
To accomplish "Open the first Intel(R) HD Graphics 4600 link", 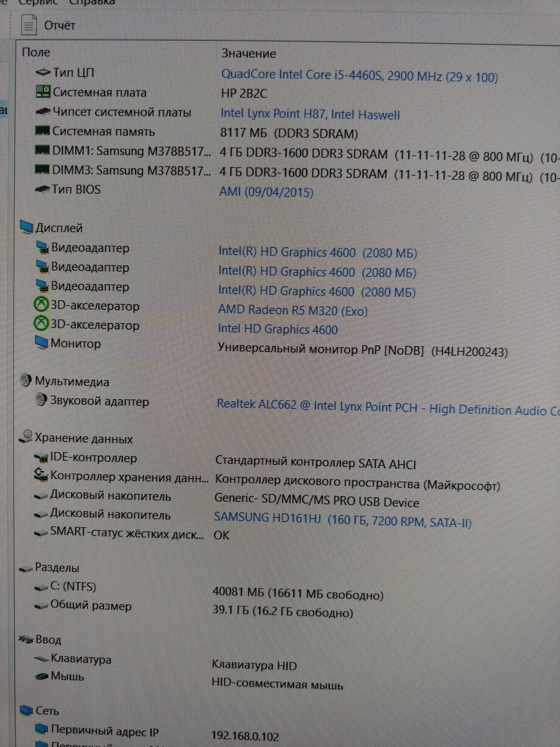I will click(x=318, y=252).
